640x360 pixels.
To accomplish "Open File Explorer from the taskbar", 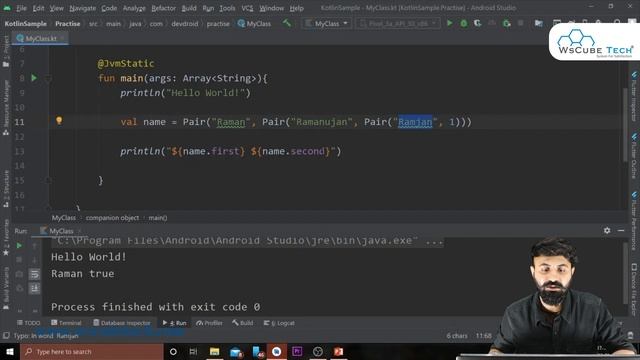I will (214, 351).
